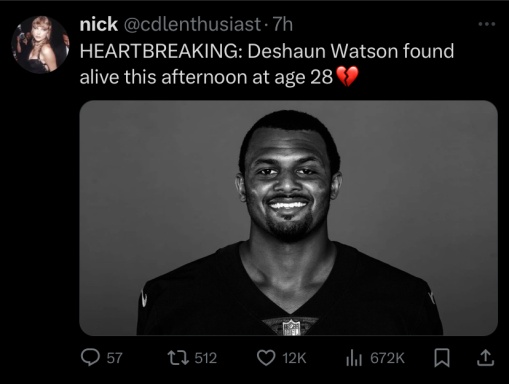Screen dimensions: 509x384
Task: Click the text 'alive this afternoon at age 28'
Action: click(206, 77)
